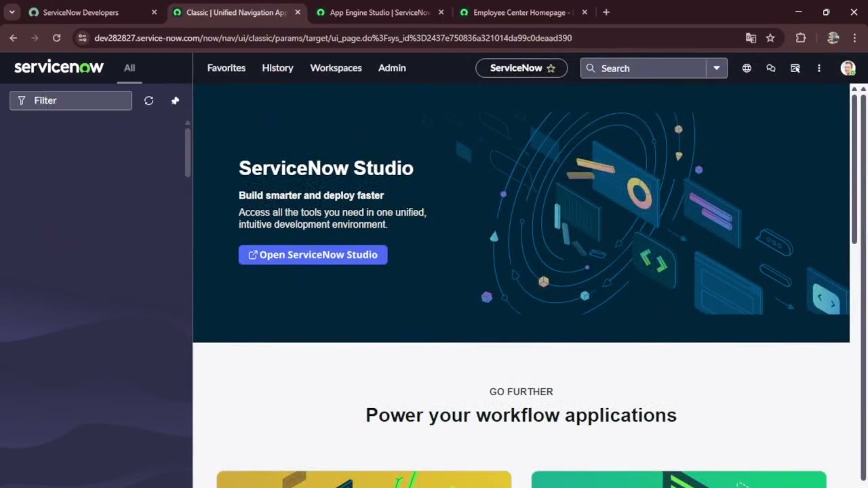
Task: Click the 'GO FURTHER' label
Action: pyautogui.click(x=521, y=392)
